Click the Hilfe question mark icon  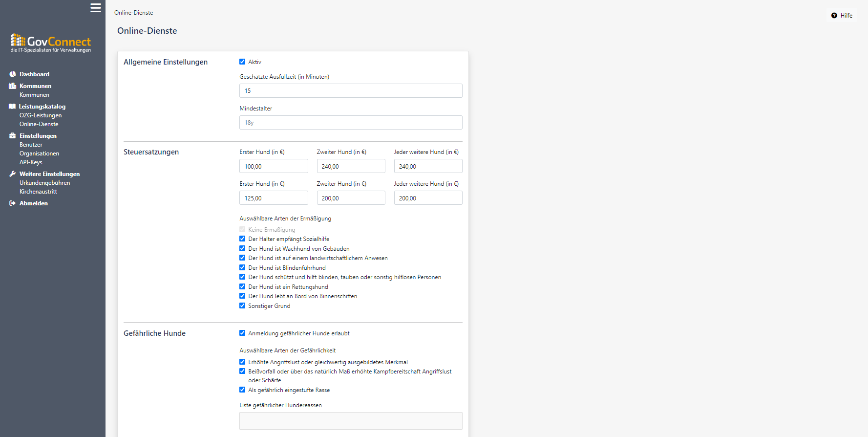(834, 16)
